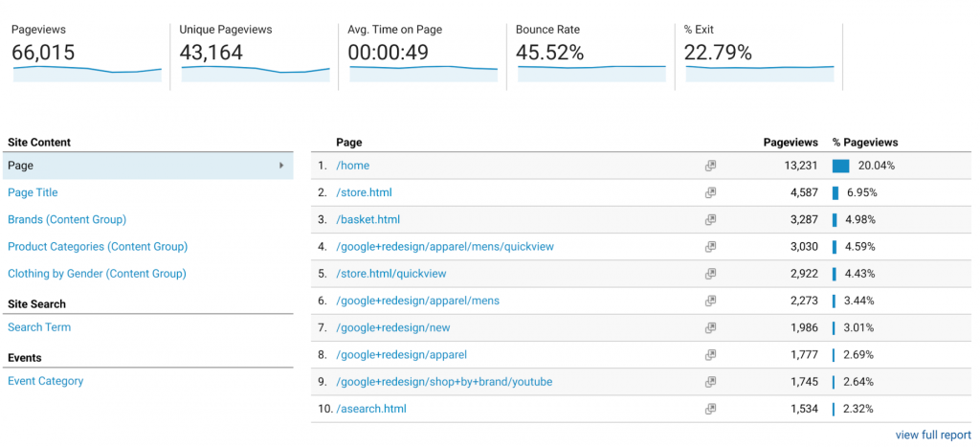
Task: Select Page under Site Content
Action: [146, 166]
